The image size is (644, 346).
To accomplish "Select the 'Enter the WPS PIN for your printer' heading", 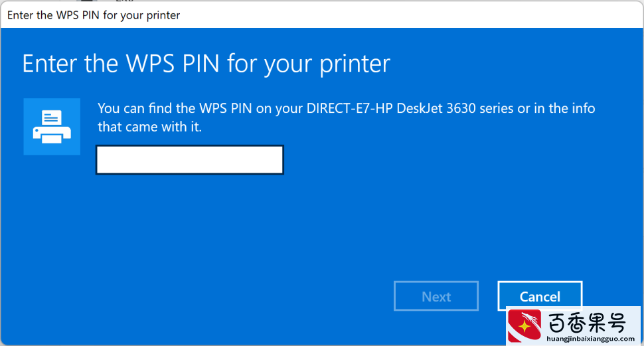I will pyautogui.click(x=206, y=64).
